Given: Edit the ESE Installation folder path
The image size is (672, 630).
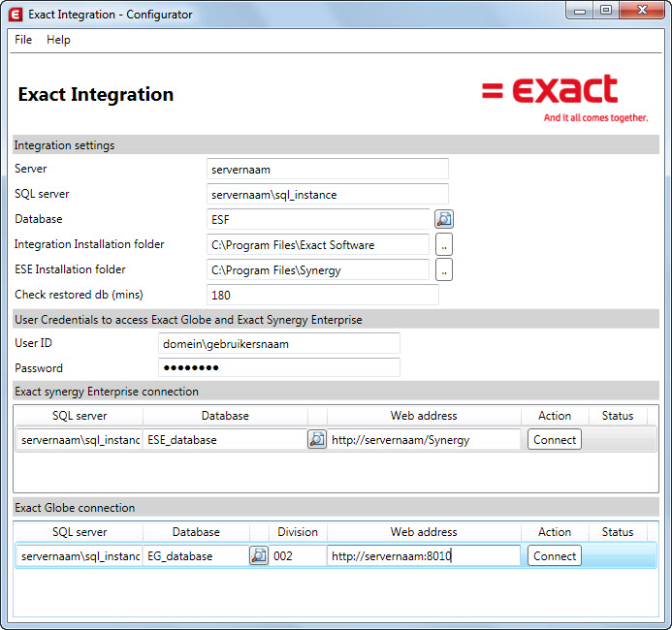Looking at the screenshot, I should [318, 269].
